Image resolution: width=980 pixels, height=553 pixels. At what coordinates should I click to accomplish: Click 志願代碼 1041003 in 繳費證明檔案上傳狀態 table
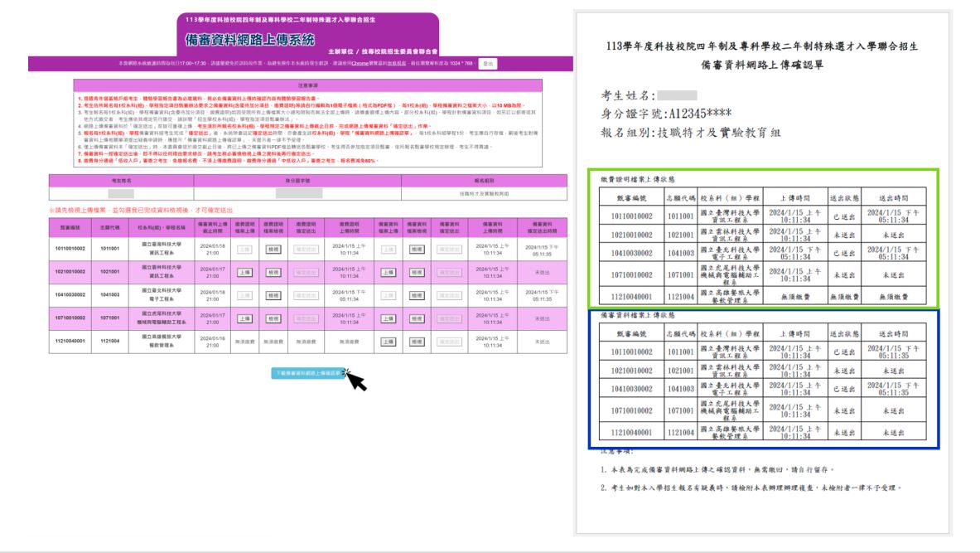(681, 254)
